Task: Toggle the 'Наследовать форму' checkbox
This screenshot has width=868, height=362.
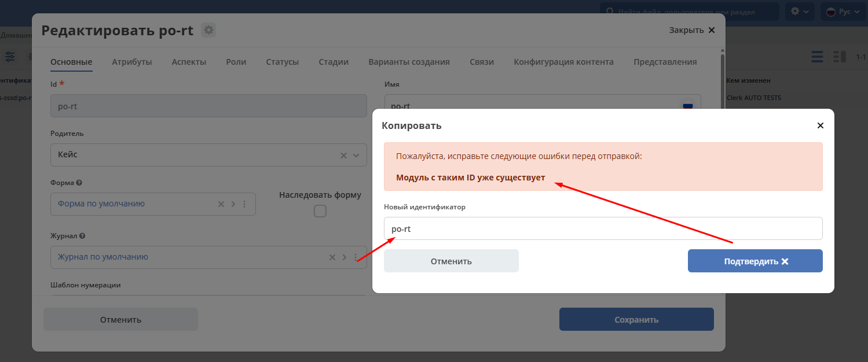Action: point(320,211)
